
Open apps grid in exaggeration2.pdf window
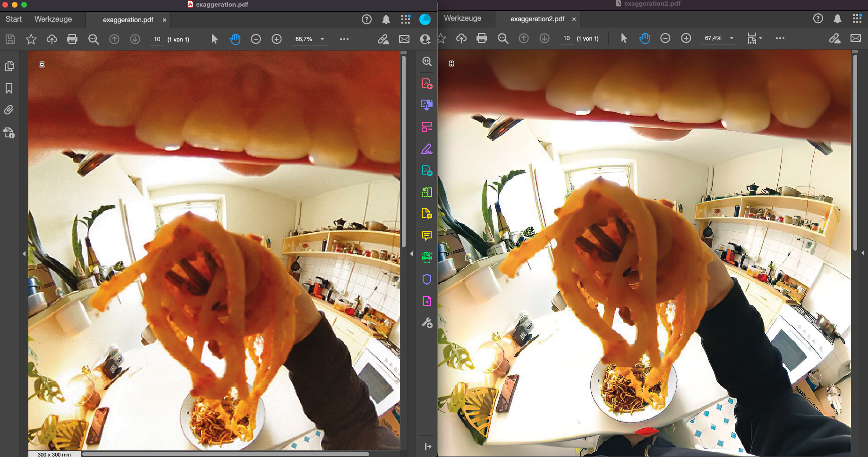tap(857, 18)
